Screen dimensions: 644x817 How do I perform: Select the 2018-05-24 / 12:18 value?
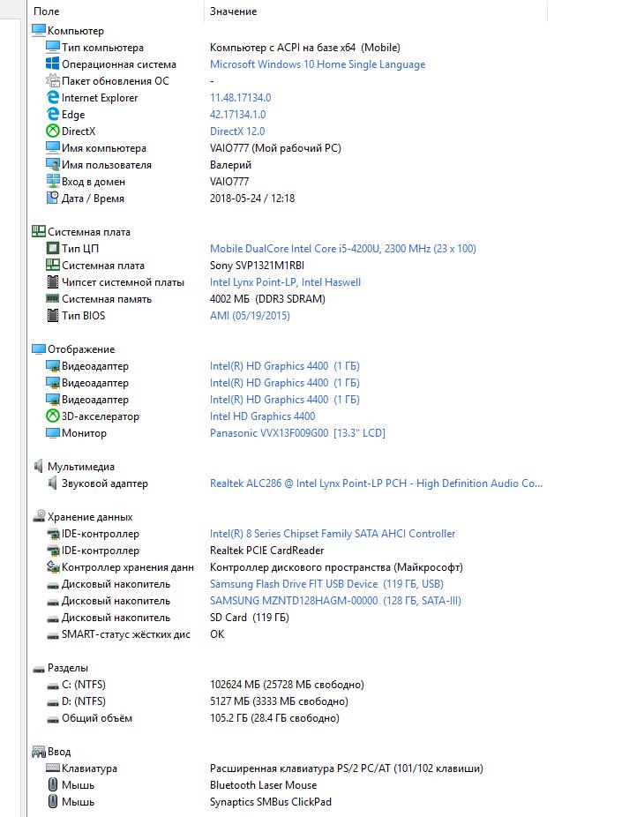coord(252,198)
